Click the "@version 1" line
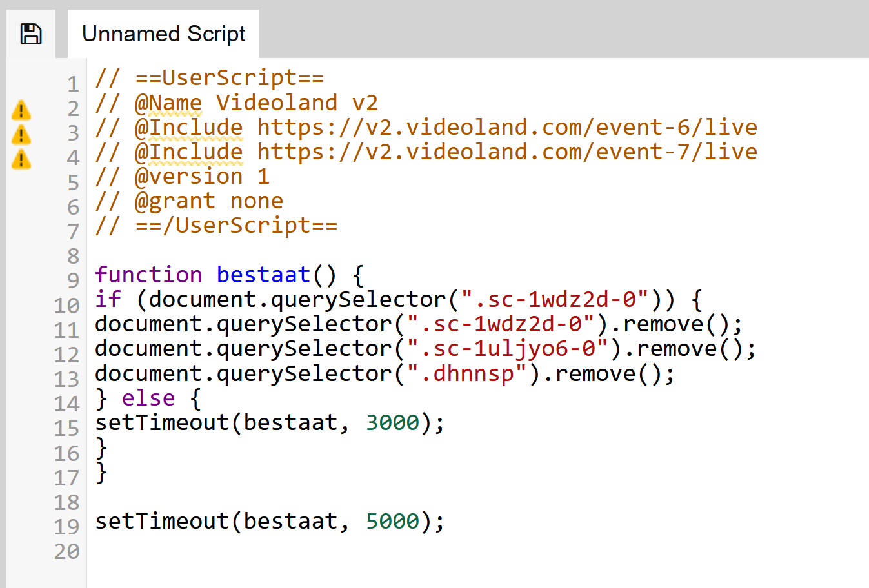869x588 pixels. click(x=183, y=176)
